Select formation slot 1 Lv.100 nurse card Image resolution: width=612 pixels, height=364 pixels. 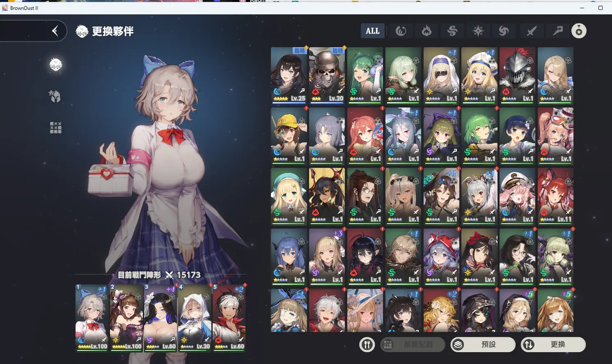click(x=92, y=318)
